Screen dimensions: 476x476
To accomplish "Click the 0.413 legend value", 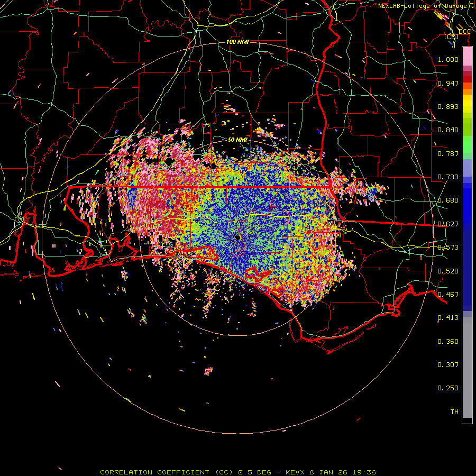I will (448, 318).
